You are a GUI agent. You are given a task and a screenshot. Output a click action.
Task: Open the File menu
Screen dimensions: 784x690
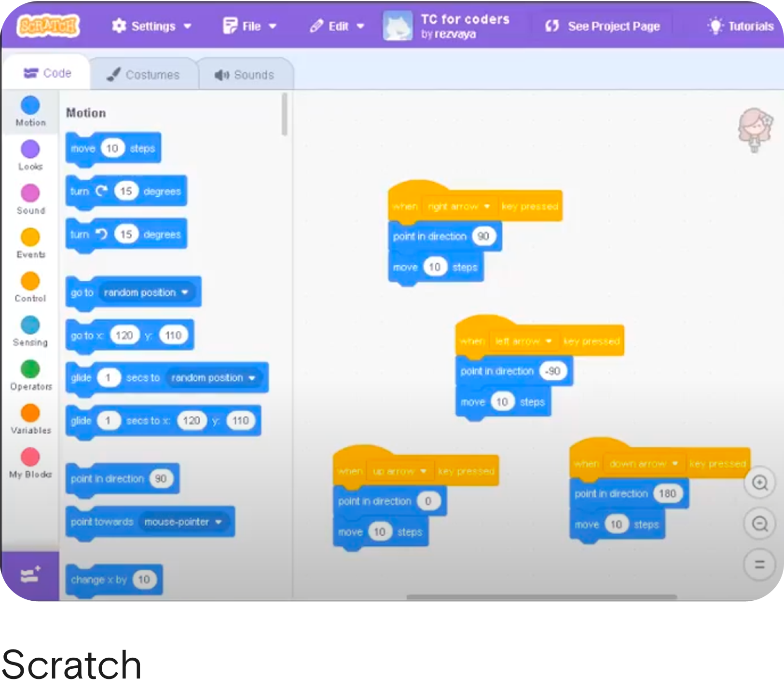249,26
